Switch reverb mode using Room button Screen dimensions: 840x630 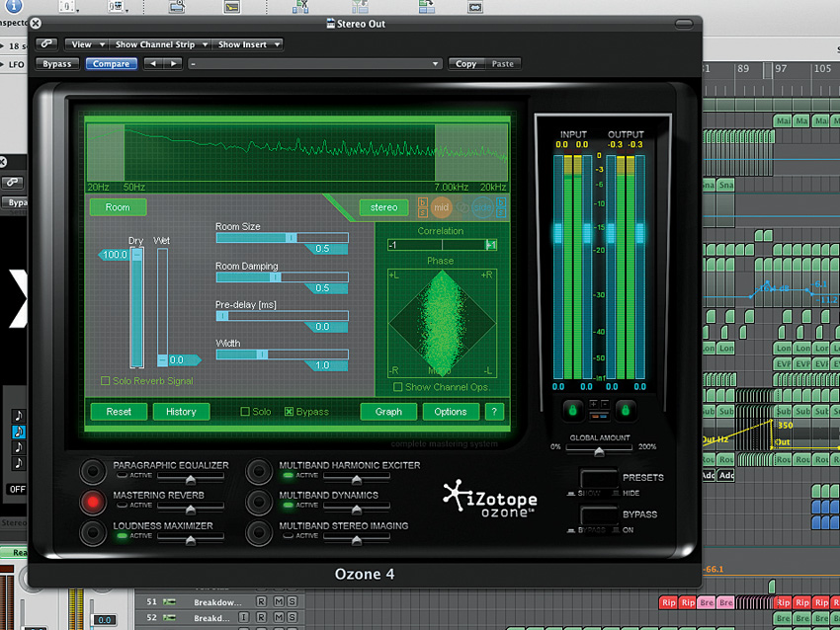[x=118, y=207]
